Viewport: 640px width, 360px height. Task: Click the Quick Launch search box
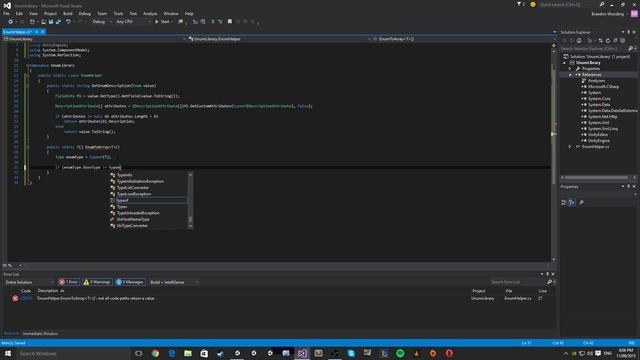click(571, 4)
